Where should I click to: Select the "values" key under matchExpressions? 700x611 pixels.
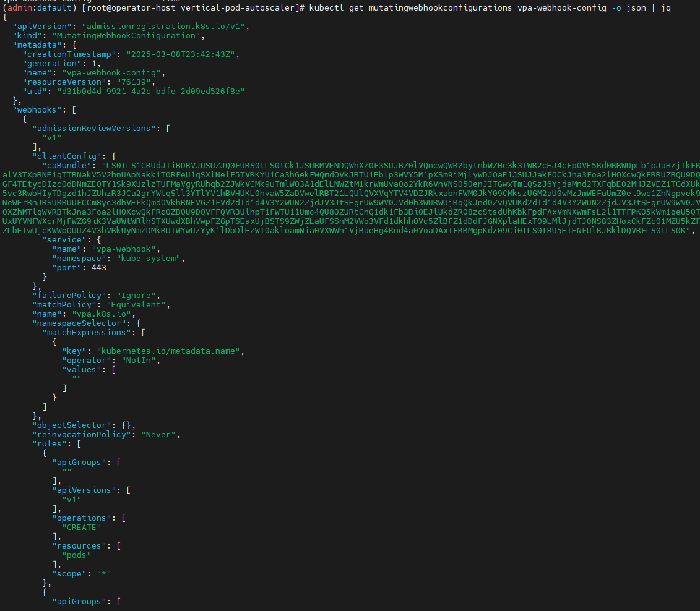pos(82,370)
